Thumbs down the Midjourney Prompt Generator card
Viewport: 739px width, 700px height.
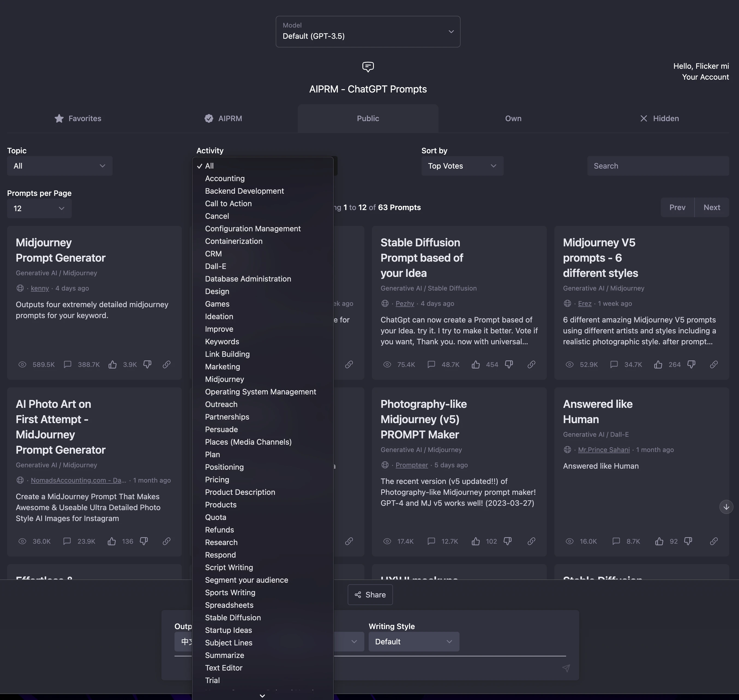pyautogui.click(x=147, y=364)
